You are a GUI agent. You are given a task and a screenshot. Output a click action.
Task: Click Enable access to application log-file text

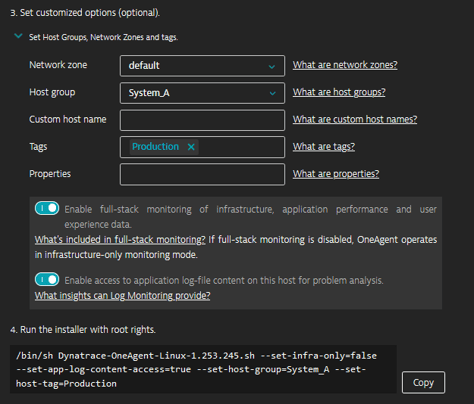tap(224, 281)
